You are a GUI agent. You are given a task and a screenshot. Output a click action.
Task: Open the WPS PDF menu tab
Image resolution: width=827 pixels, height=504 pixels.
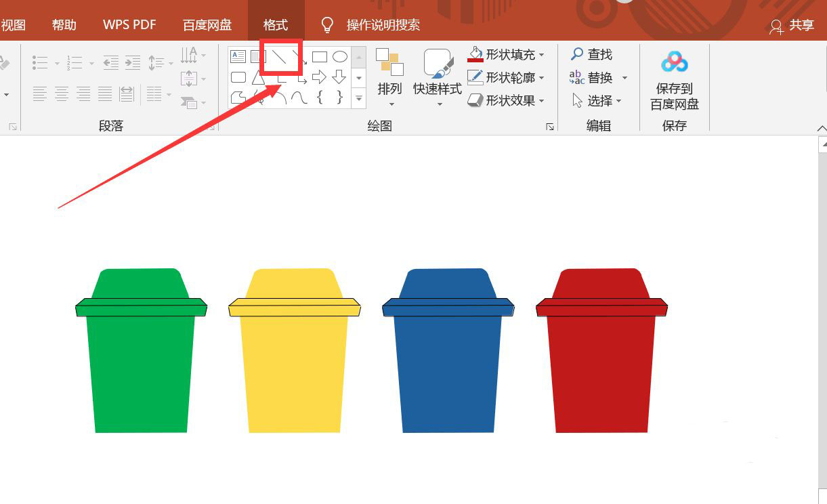129,24
